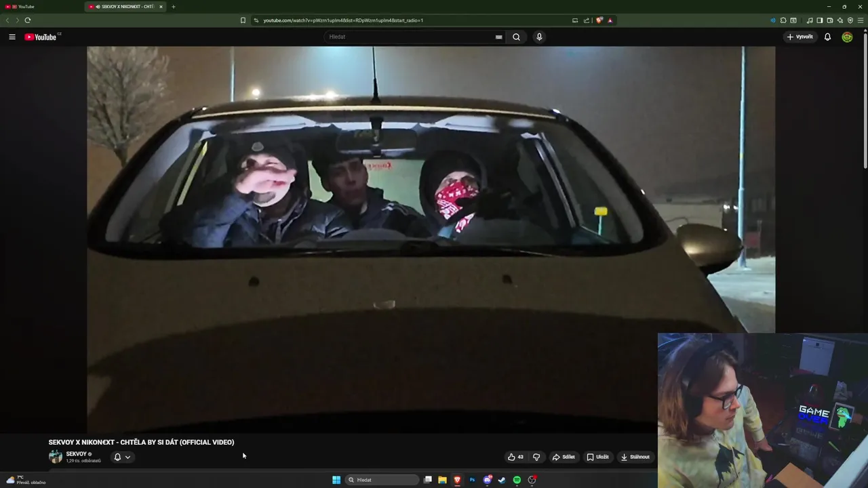Open browser extensions puzzle icon

pyautogui.click(x=783, y=20)
